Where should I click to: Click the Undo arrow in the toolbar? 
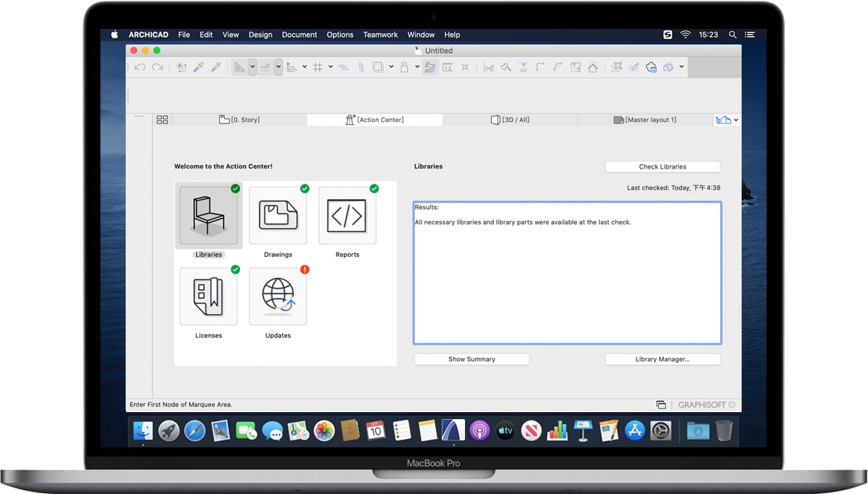tap(140, 66)
